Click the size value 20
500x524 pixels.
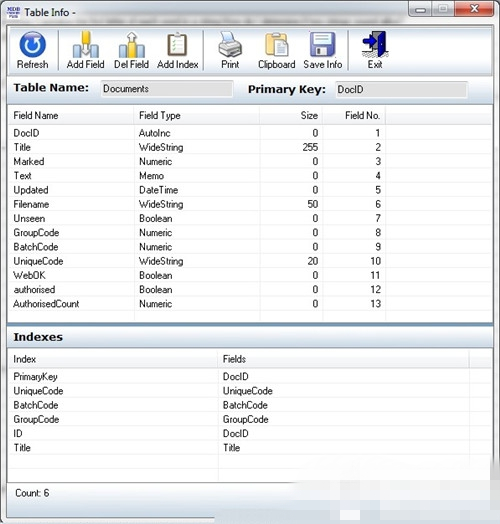(x=312, y=261)
